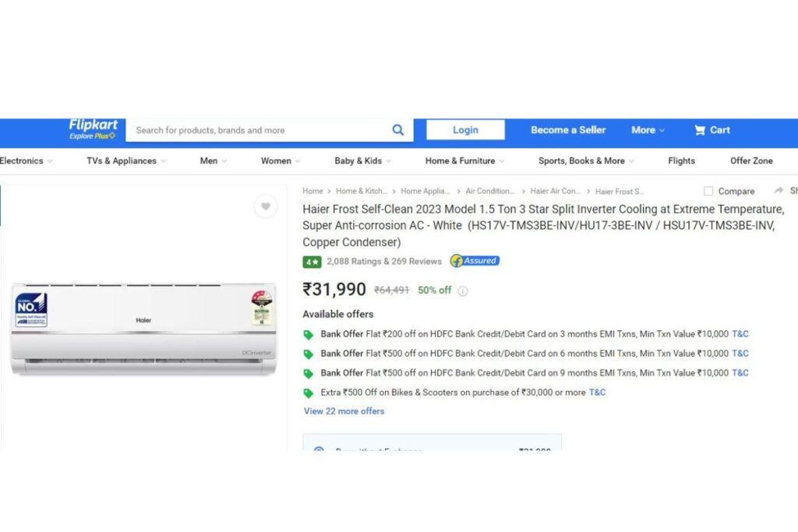
Task: Click the Flipkart Assured badge
Action: pyautogui.click(x=475, y=261)
